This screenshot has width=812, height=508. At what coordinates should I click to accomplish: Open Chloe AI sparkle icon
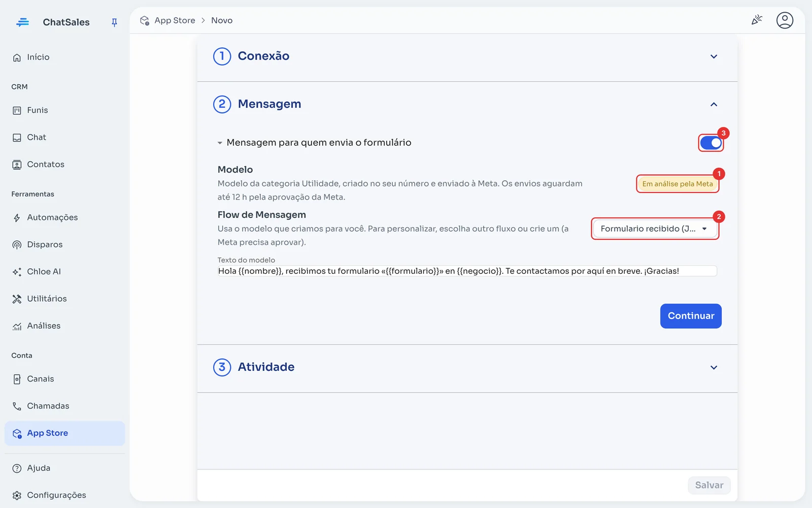(x=17, y=272)
